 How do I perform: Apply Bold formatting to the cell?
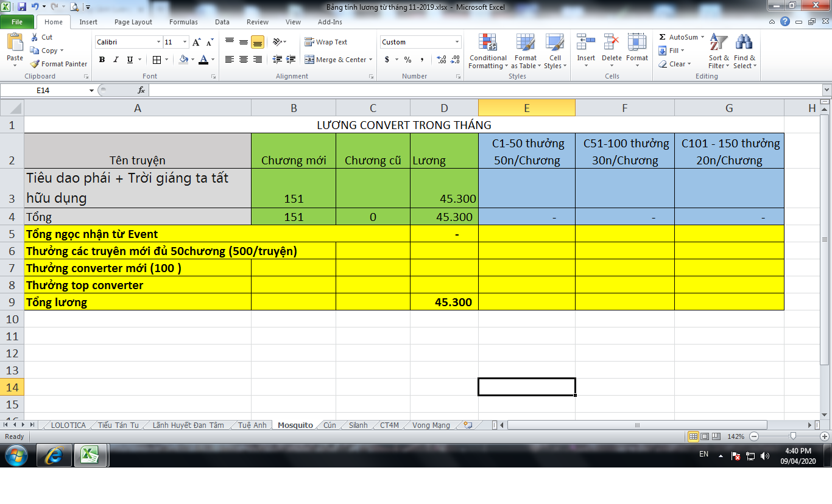(x=102, y=60)
